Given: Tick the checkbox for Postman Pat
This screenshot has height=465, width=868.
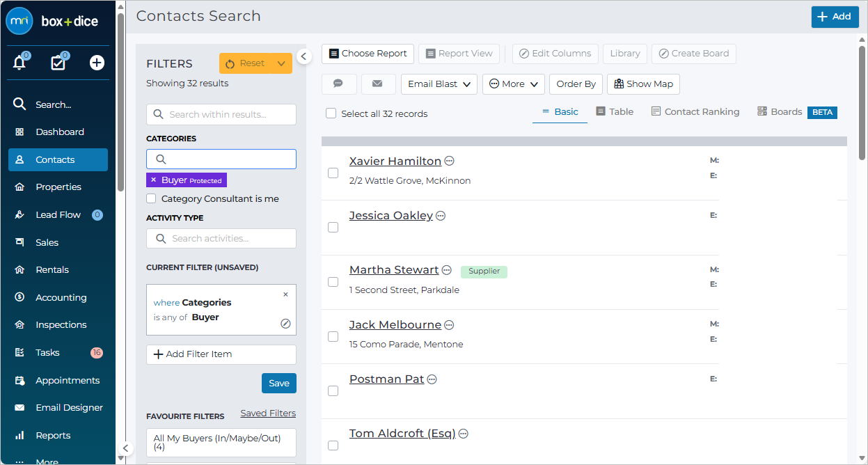Looking at the screenshot, I should [333, 391].
